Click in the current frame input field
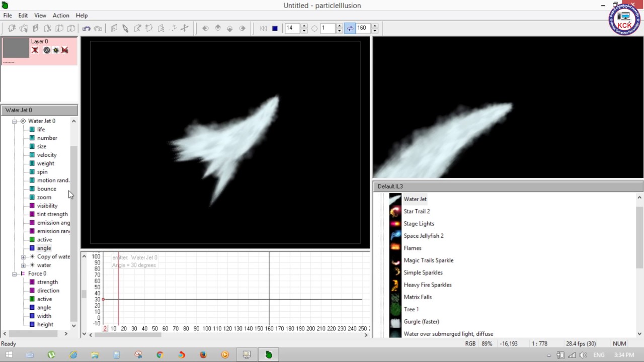Viewport: 644px width, 362px height. (292, 28)
